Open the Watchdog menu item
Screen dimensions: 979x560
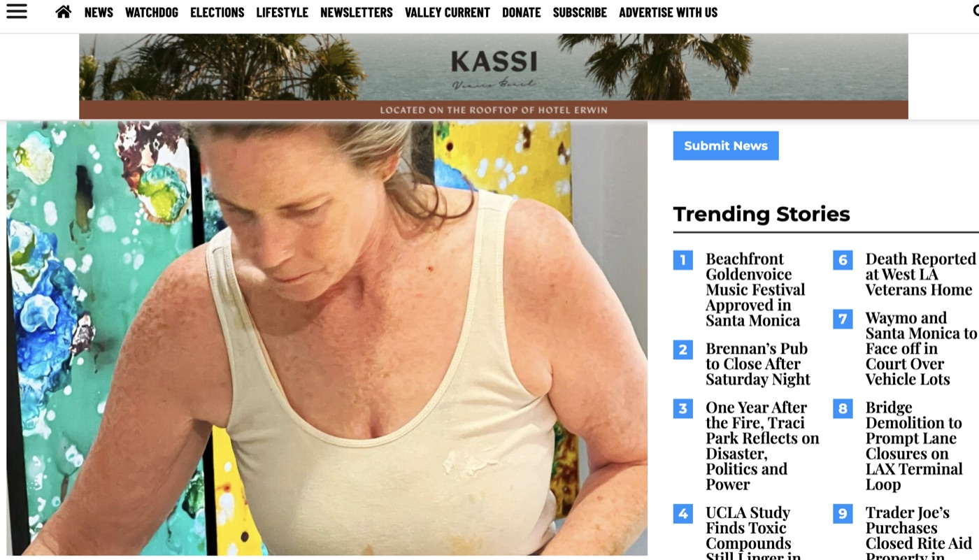click(152, 13)
